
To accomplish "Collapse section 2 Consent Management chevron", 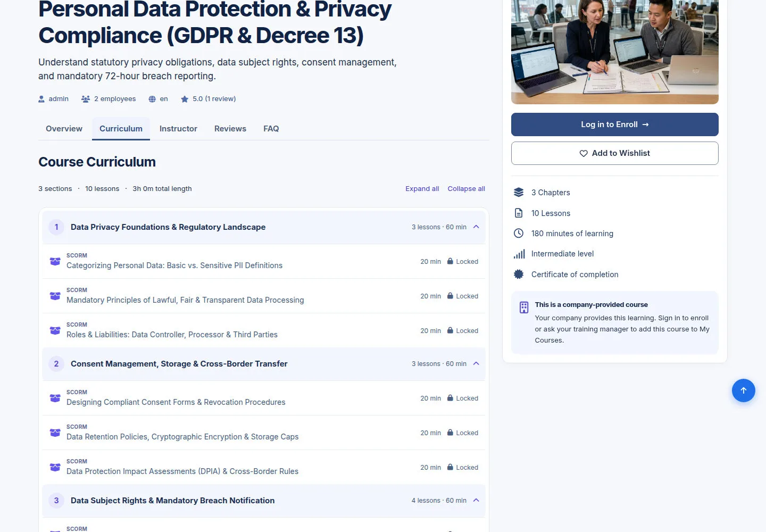I will [476, 364].
